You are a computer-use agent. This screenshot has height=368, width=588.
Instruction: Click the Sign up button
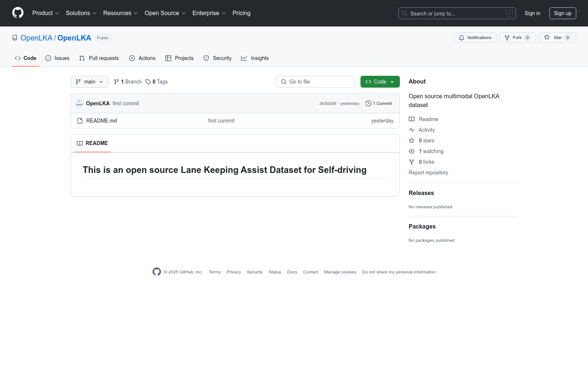(x=563, y=13)
